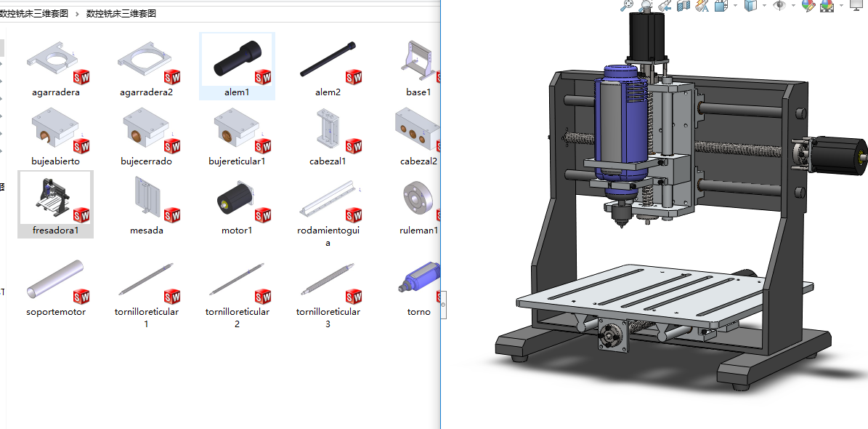Select the base1 part file
Viewport: 868px width, 429px height.
[x=418, y=66]
